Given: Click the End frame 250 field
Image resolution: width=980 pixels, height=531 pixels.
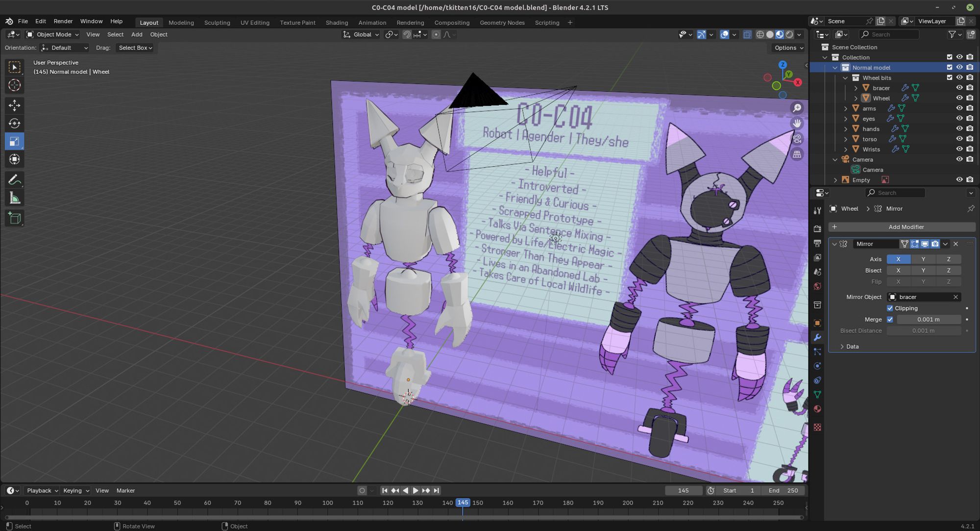Looking at the screenshot, I should 784,491.
